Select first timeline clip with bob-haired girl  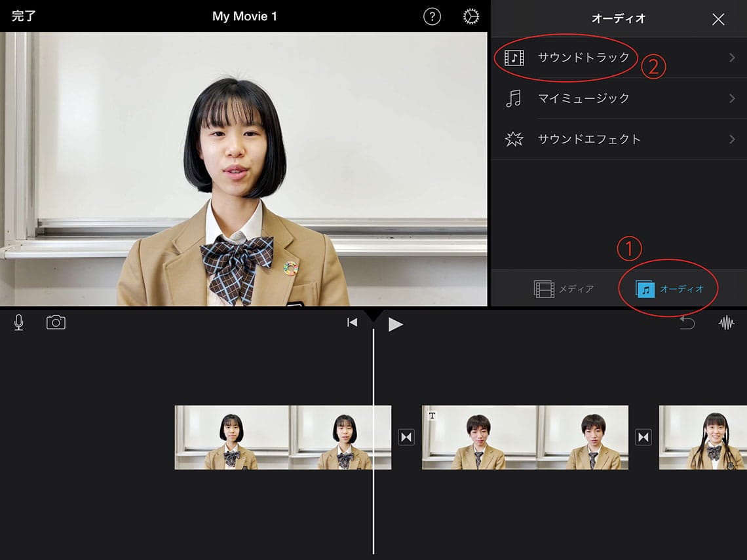click(x=283, y=437)
